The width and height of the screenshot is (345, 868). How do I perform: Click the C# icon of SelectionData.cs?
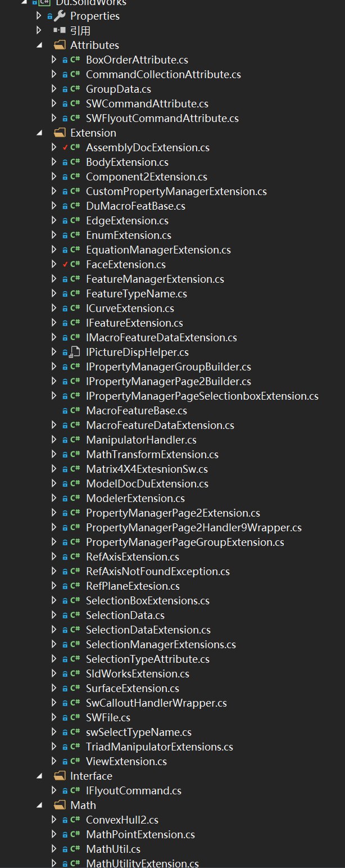(75, 615)
